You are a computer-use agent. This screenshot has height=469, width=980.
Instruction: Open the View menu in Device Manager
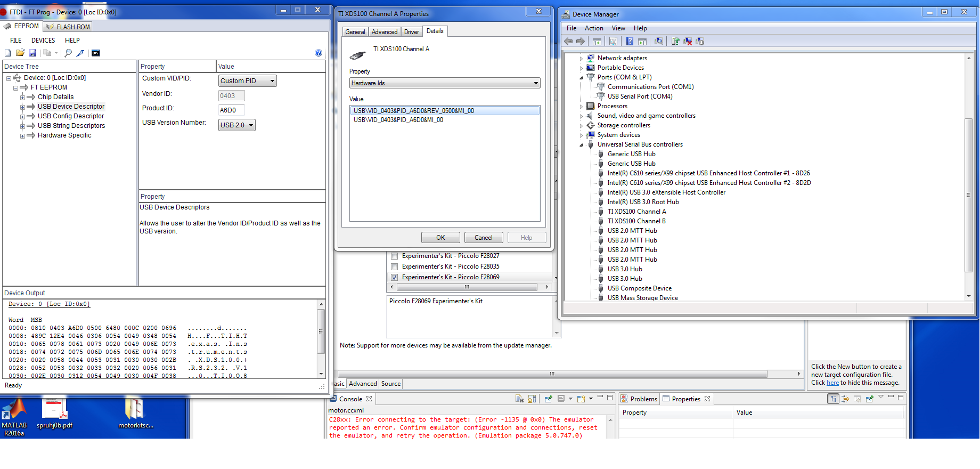[618, 28]
